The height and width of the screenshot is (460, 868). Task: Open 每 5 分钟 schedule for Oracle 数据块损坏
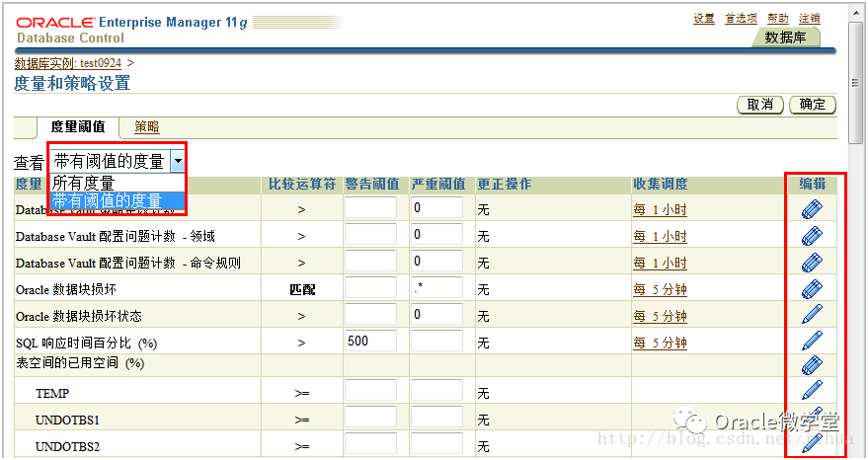click(x=660, y=289)
